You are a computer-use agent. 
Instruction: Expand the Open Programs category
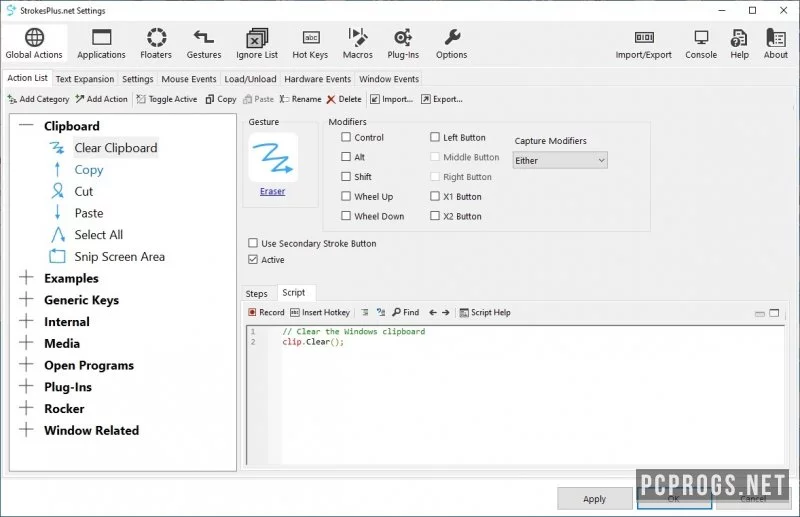[x=26, y=364]
